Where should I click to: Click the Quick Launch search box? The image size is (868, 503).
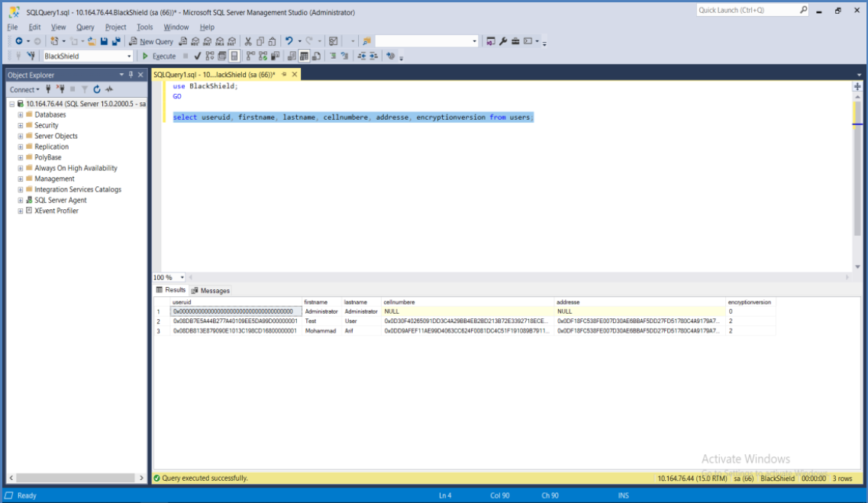pyautogui.click(x=752, y=9)
